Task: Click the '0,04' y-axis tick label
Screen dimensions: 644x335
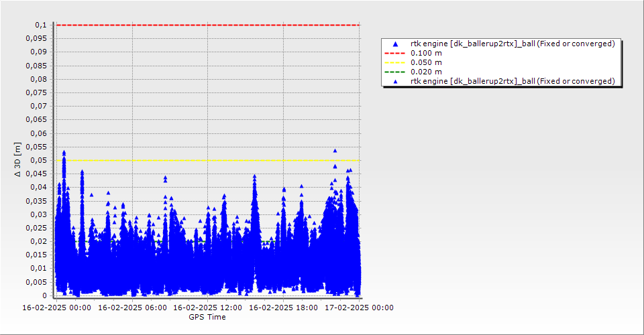Action: [x=39, y=188]
